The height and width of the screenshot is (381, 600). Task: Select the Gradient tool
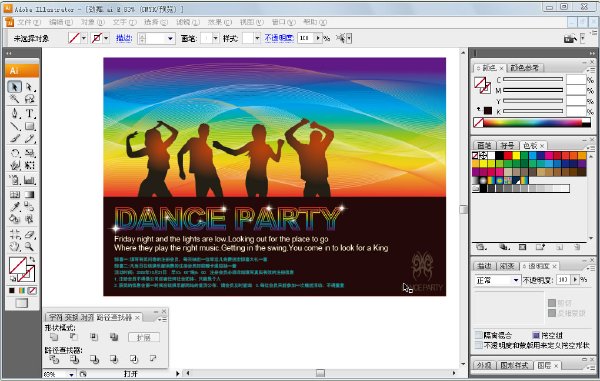coord(29,194)
